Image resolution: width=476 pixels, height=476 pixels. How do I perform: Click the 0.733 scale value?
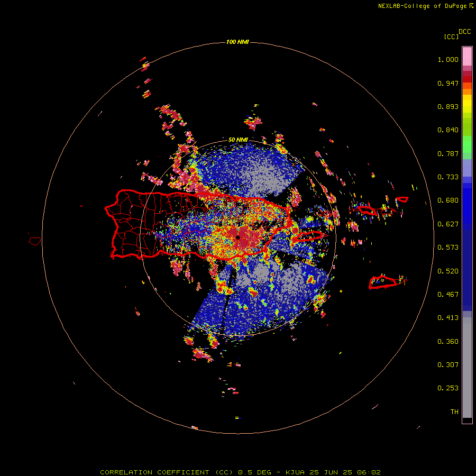(x=448, y=177)
